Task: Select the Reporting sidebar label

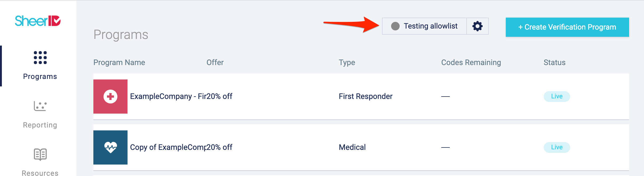Action: click(x=40, y=125)
